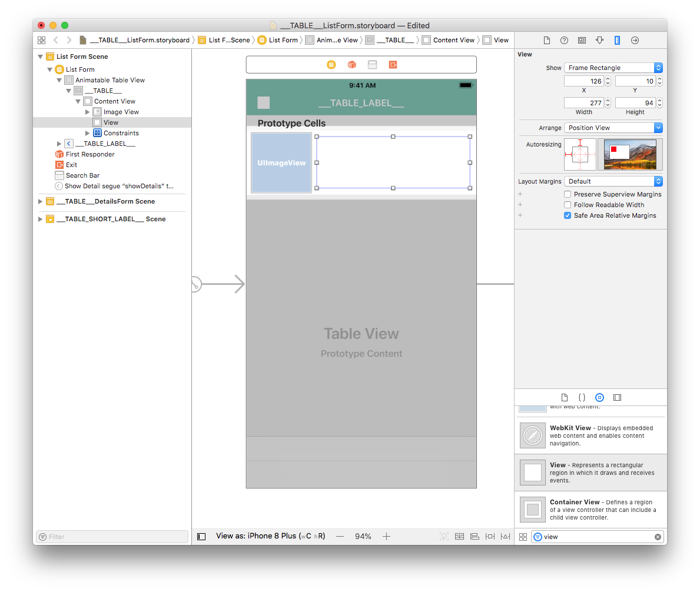This screenshot has height=592, width=700.
Task: Open the Arrange Position View dropdown
Action: (x=613, y=128)
